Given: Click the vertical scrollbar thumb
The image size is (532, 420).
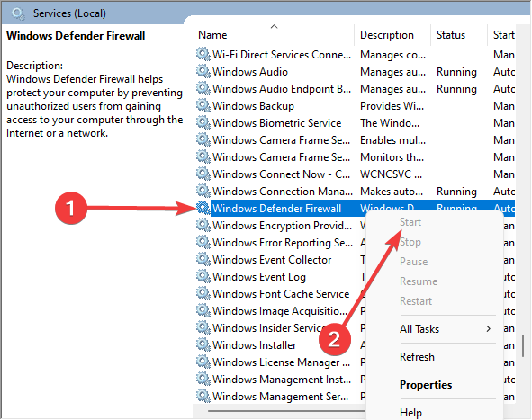Looking at the screenshot, I should pos(523,345).
